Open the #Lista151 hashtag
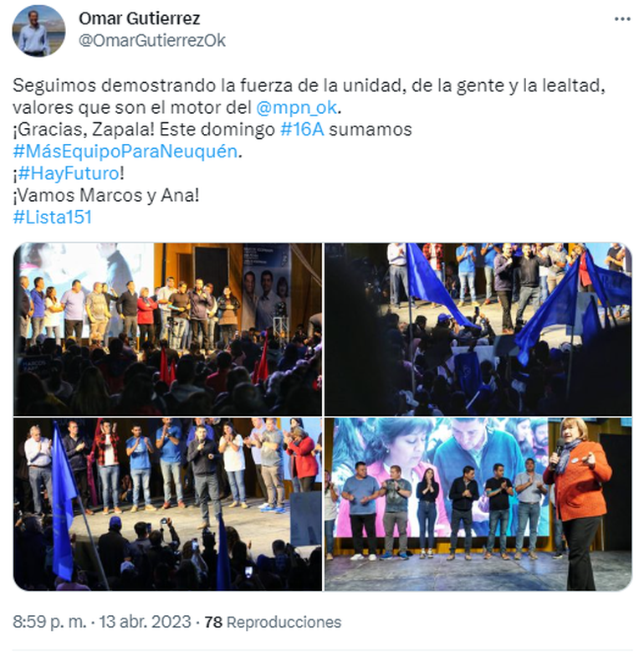 pyautogui.click(x=53, y=218)
